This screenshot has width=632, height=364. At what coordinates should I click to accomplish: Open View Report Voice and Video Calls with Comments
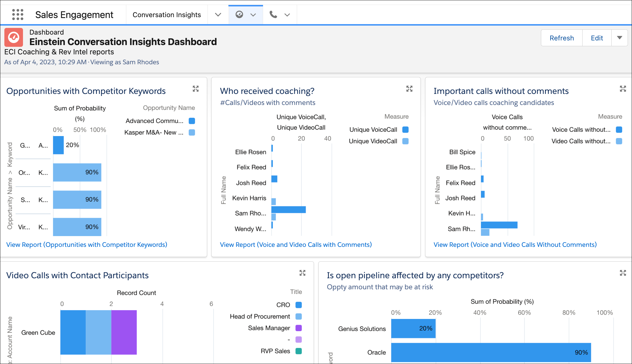coord(296,245)
